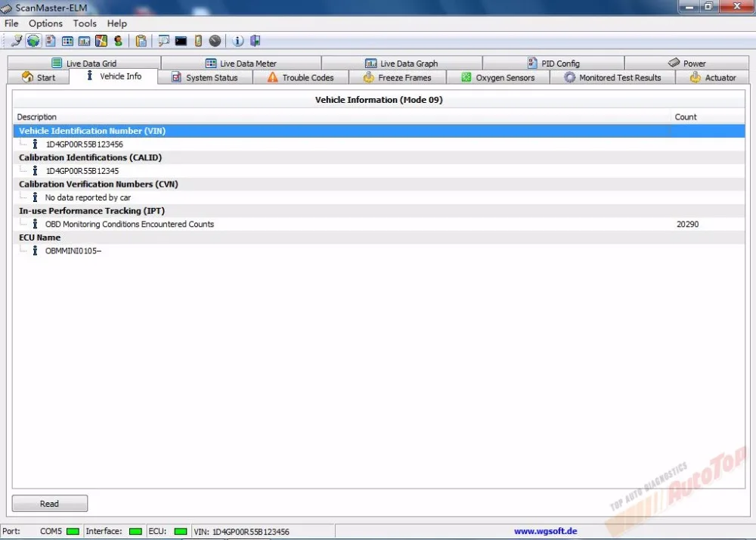Click the dark round gauge toolbar icon

pyautogui.click(x=215, y=41)
